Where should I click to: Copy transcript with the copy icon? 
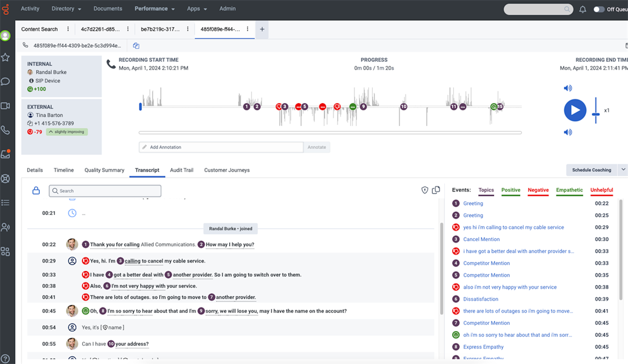(436, 190)
